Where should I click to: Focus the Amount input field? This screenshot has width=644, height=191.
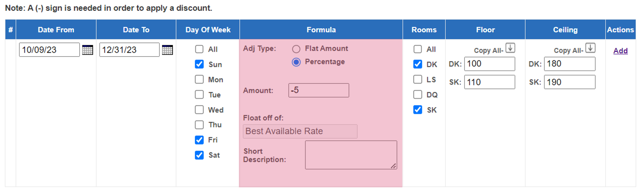[x=318, y=90]
